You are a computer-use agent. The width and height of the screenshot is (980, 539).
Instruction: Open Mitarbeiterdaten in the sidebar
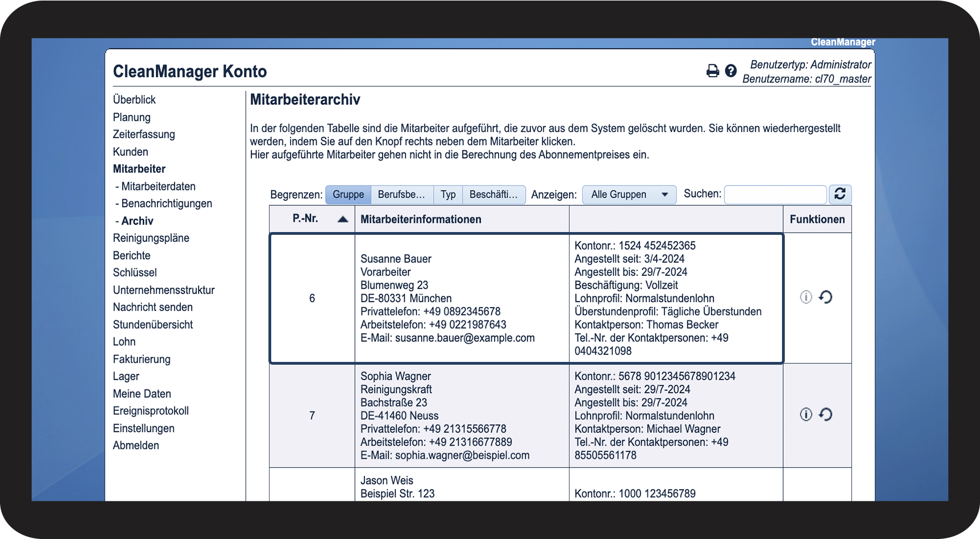pos(158,187)
